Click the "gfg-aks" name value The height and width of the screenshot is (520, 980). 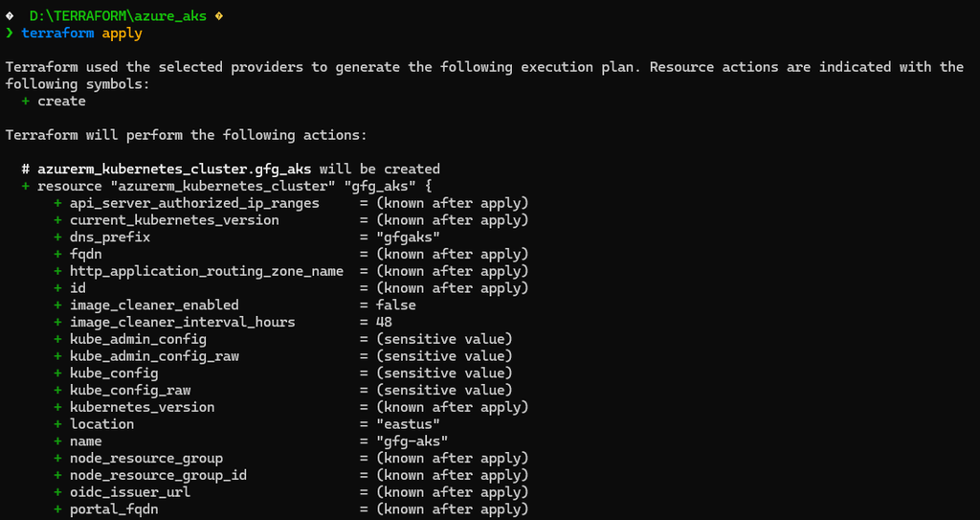coord(412,441)
